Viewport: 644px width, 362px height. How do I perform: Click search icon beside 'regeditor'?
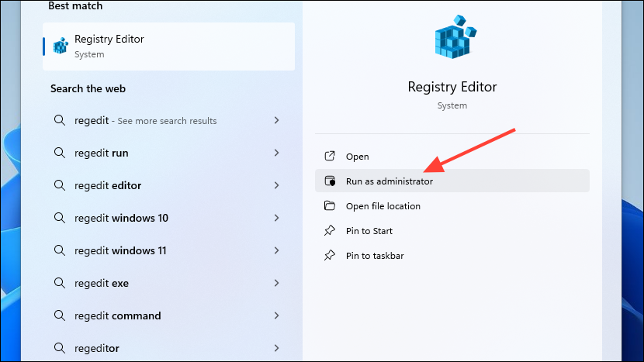pos(60,348)
